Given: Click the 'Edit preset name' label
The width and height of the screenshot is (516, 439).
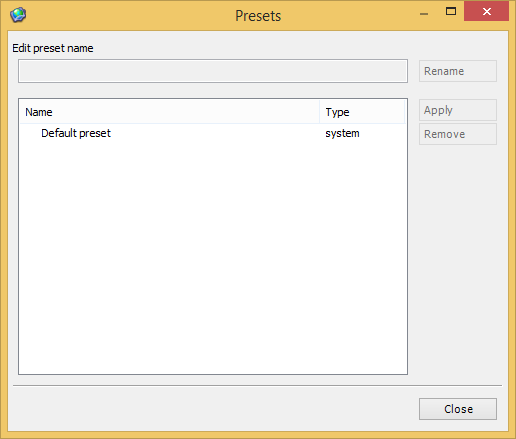Looking at the screenshot, I should point(53,48).
